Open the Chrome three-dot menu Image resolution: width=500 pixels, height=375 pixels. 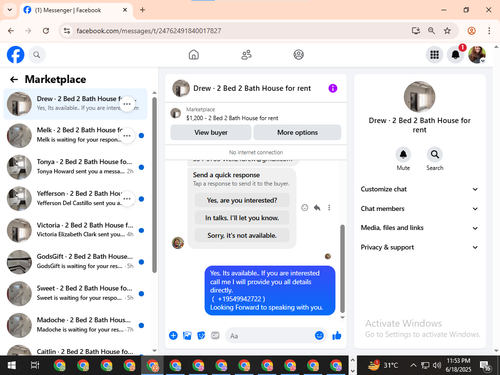click(489, 31)
